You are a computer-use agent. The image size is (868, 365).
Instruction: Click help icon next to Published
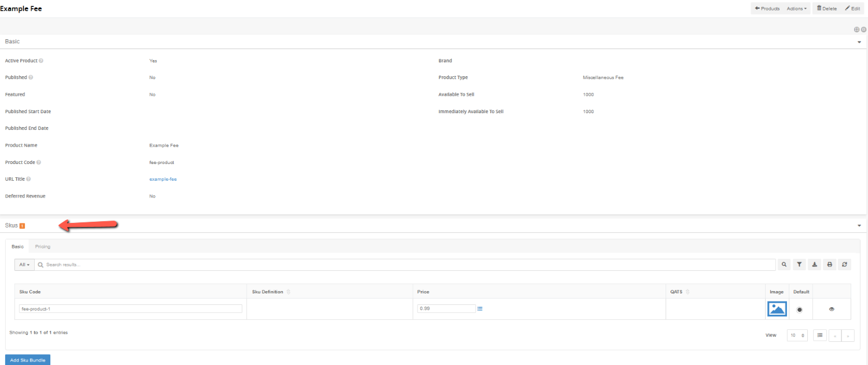click(31, 77)
